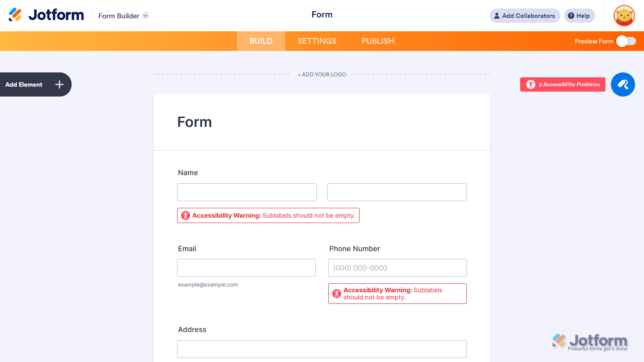Viewport: 644px width, 362px height.
Task: Open the Form Designer paint roller icon
Action: click(623, 84)
